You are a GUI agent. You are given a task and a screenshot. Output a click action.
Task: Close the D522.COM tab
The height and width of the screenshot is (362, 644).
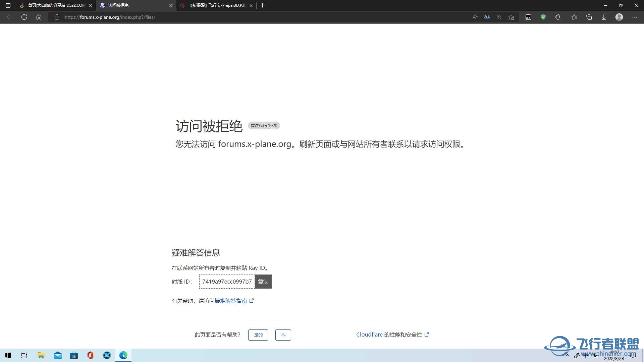tap(91, 5)
